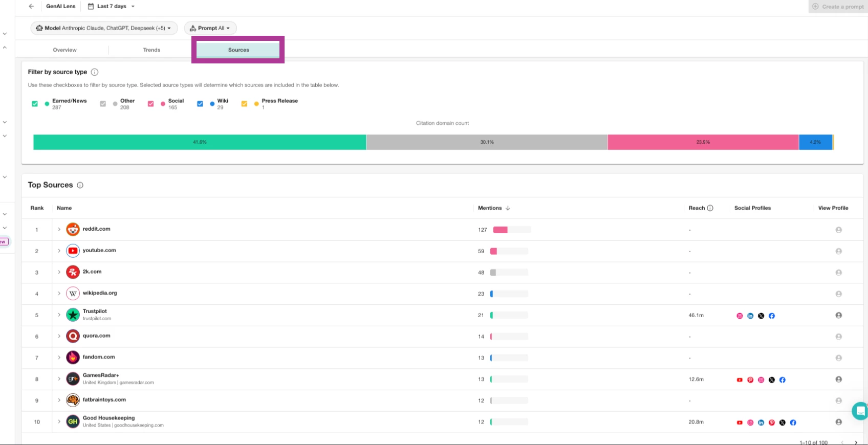Click the GamesRadar+ logo icon
This screenshot has height=445, width=868.
[x=73, y=379]
